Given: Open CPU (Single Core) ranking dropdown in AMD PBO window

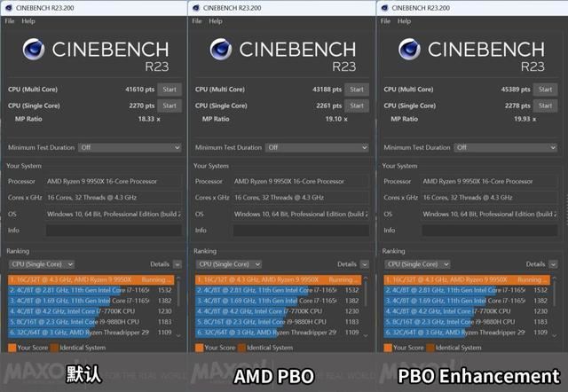Looking at the screenshot, I should click(229, 264).
